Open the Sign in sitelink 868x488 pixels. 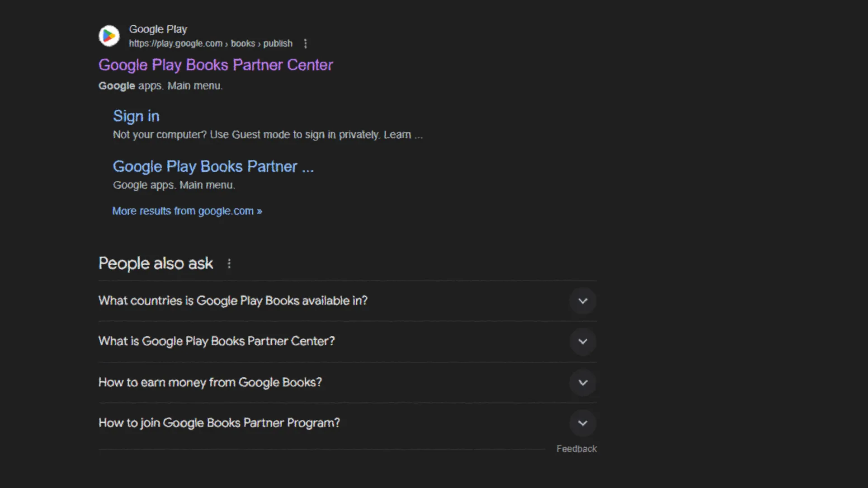136,116
